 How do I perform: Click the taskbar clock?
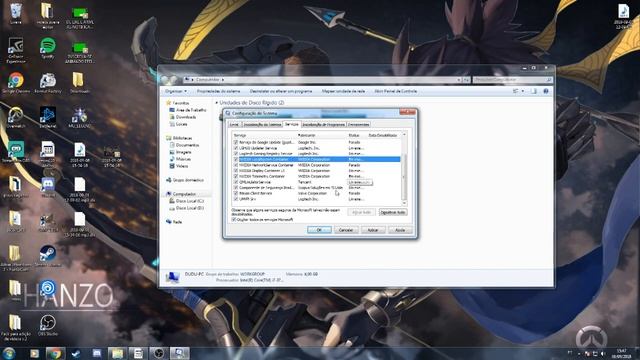pyautogui.click(x=621, y=353)
